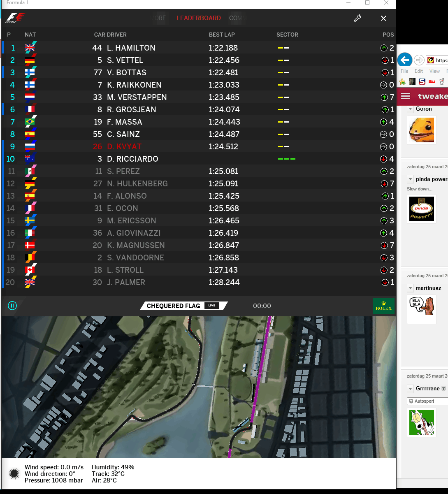Expand the dropdown next to martinusz

click(x=410, y=288)
